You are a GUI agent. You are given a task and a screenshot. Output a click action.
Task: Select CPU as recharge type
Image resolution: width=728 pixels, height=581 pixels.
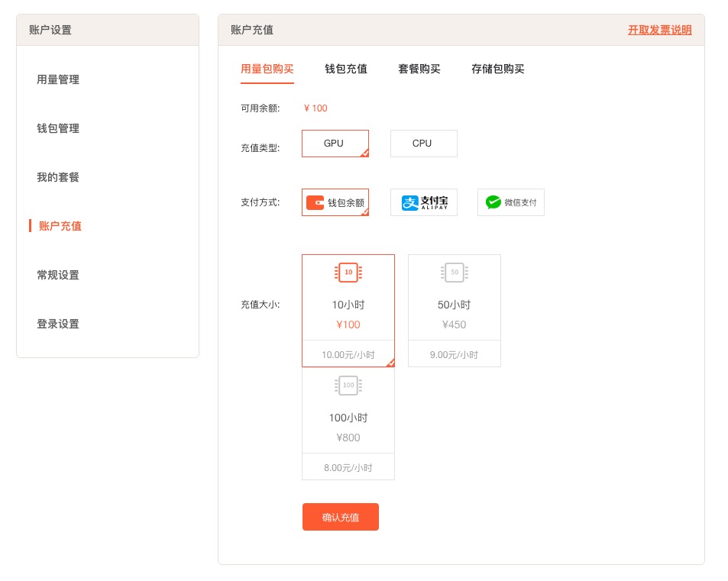pyautogui.click(x=423, y=144)
